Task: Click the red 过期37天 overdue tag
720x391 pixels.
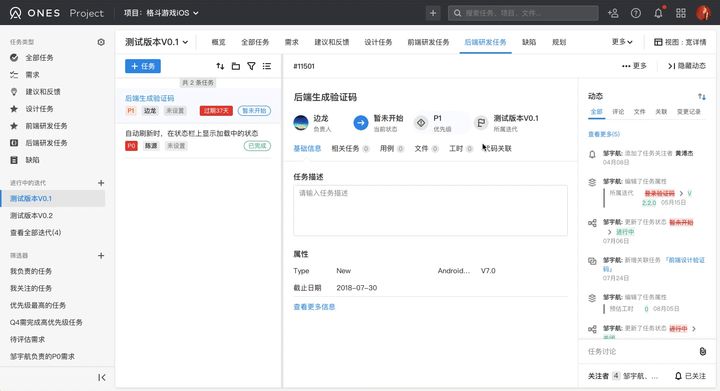Action: (216, 111)
